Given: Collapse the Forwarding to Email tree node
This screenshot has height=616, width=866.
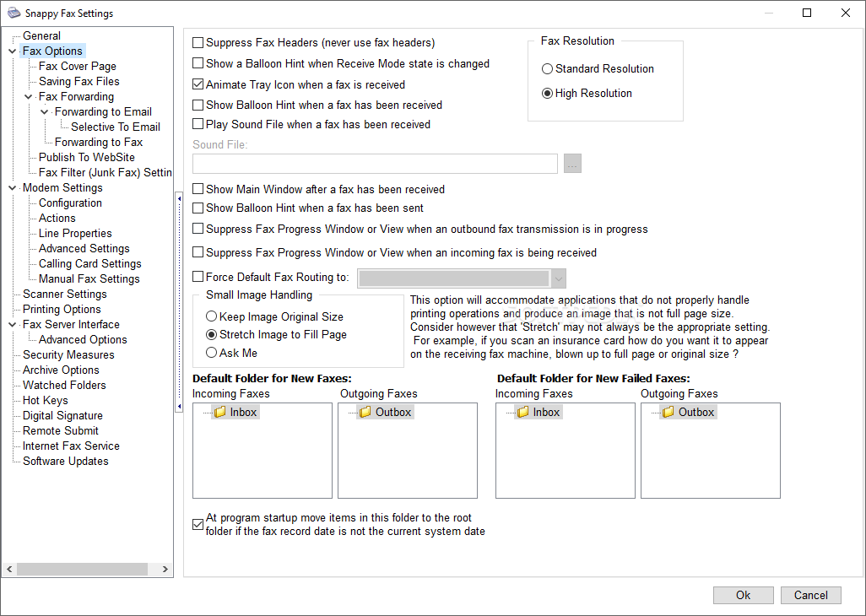Looking at the screenshot, I should click(x=45, y=112).
